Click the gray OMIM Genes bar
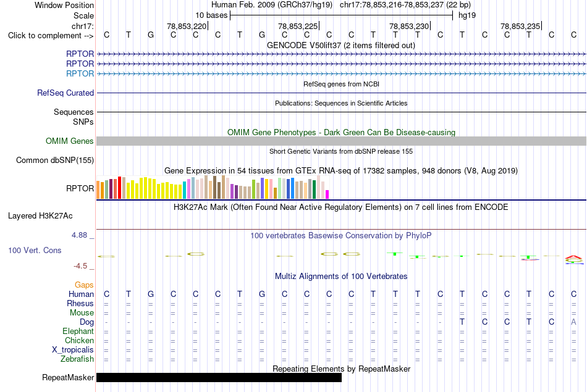The image size is (587, 392). click(341, 141)
